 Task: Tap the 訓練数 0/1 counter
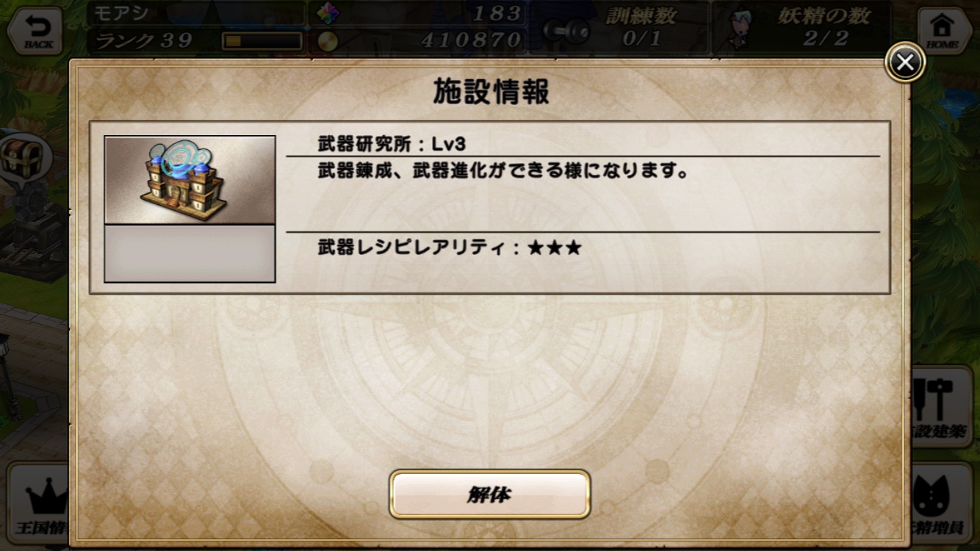[x=641, y=28]
